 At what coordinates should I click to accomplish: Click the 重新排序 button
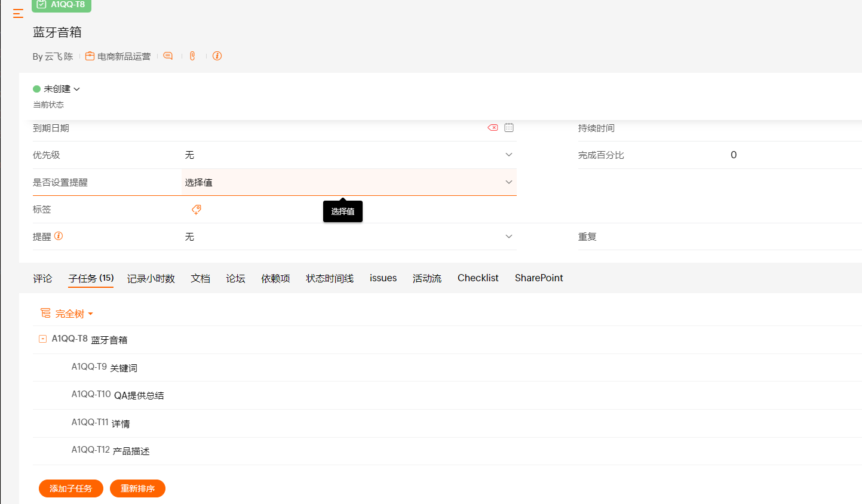(137, 488)
